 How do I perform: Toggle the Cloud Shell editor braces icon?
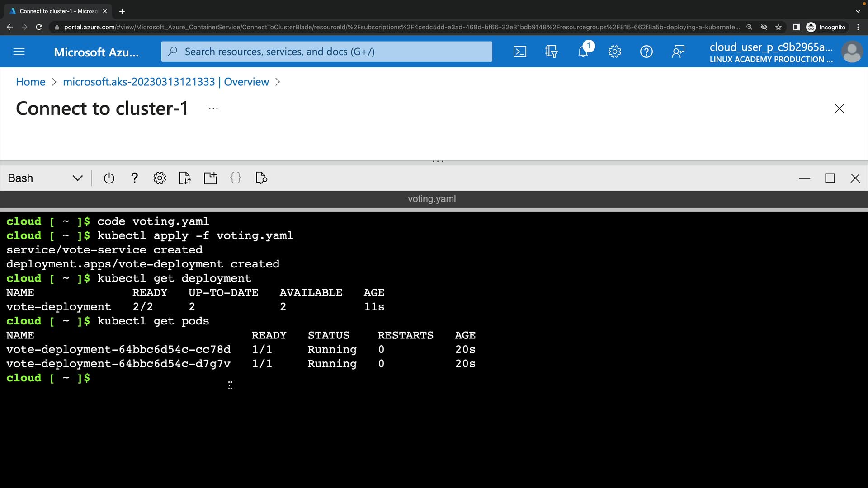tap(236, 178)
